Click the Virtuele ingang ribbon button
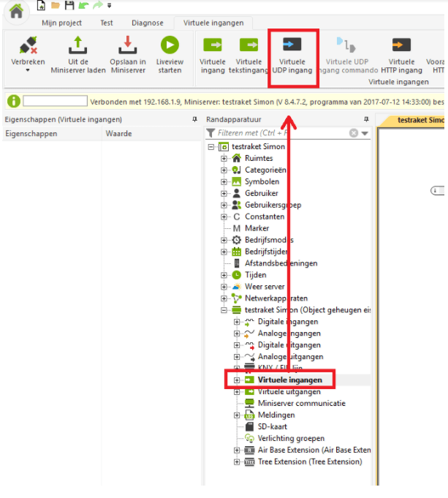 coord(213,46)
